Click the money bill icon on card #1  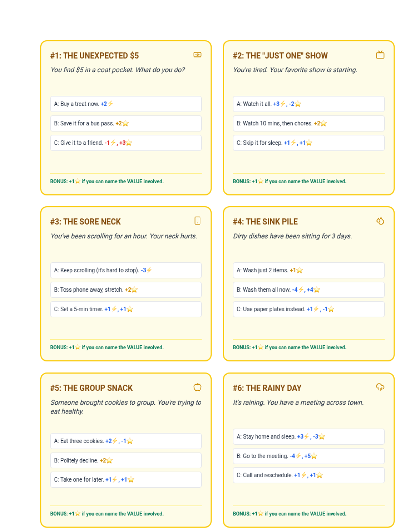click(197, 55)
